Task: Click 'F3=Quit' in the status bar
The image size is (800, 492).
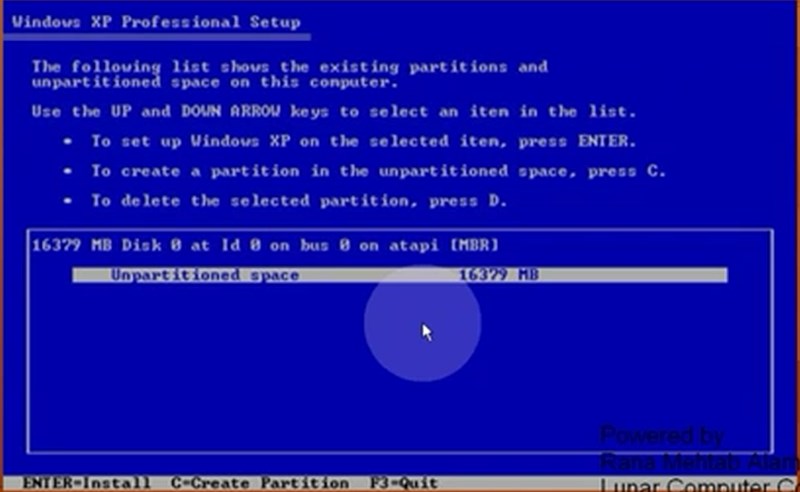Action: coord(404,483)
